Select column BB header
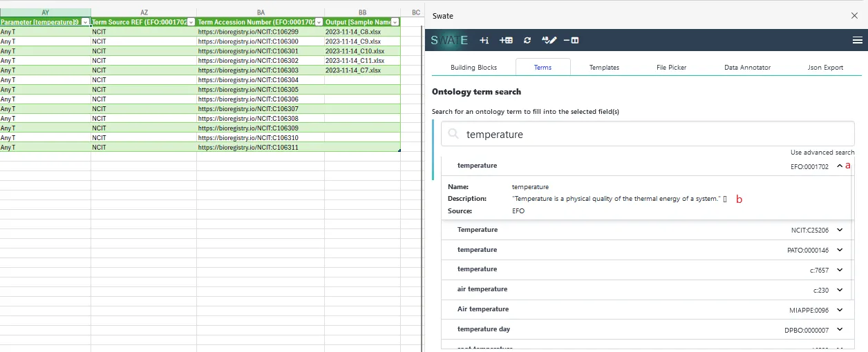The image size is (868, 352). [363, 12]
